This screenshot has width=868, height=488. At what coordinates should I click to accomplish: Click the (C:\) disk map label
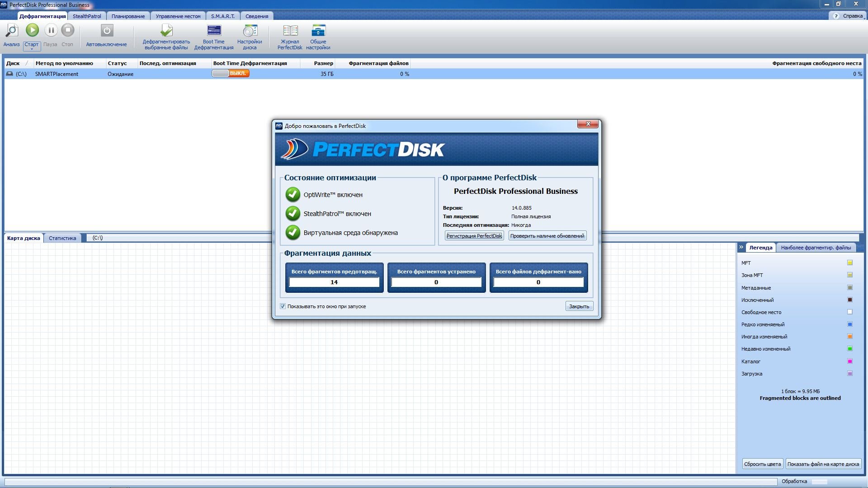click(x=98, y=238)
